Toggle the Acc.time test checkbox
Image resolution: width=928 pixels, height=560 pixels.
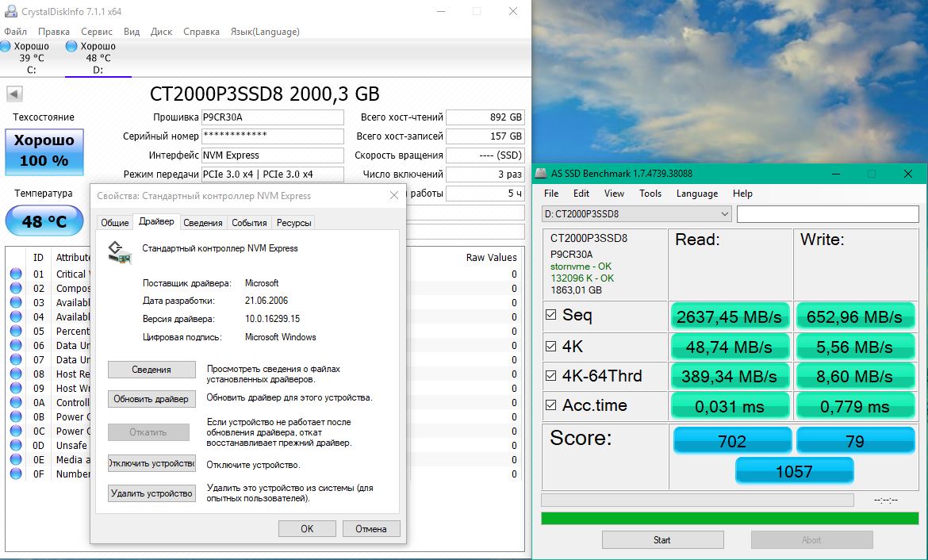point(551,405)
